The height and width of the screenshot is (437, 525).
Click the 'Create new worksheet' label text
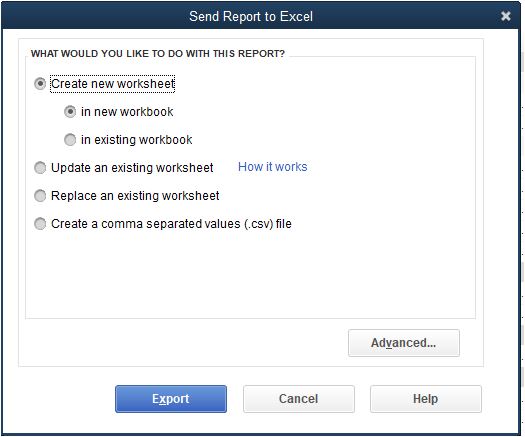[113, 84]
